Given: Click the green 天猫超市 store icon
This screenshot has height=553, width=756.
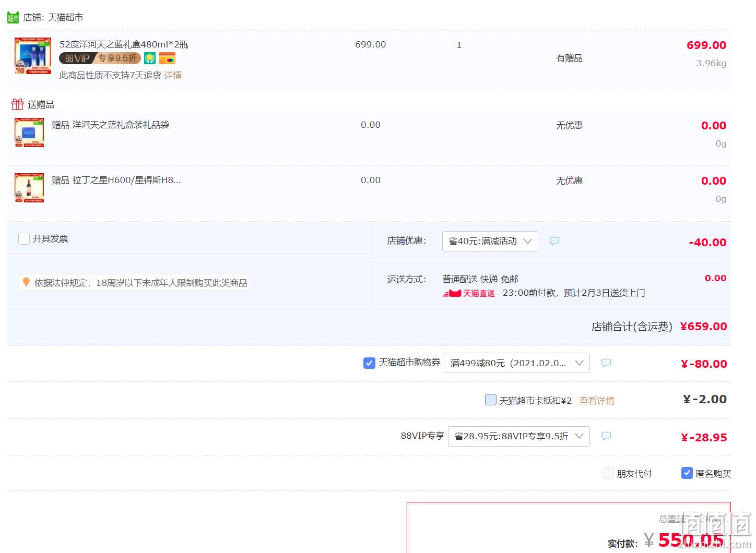Looking at the screenshot, I should [13, 17].
